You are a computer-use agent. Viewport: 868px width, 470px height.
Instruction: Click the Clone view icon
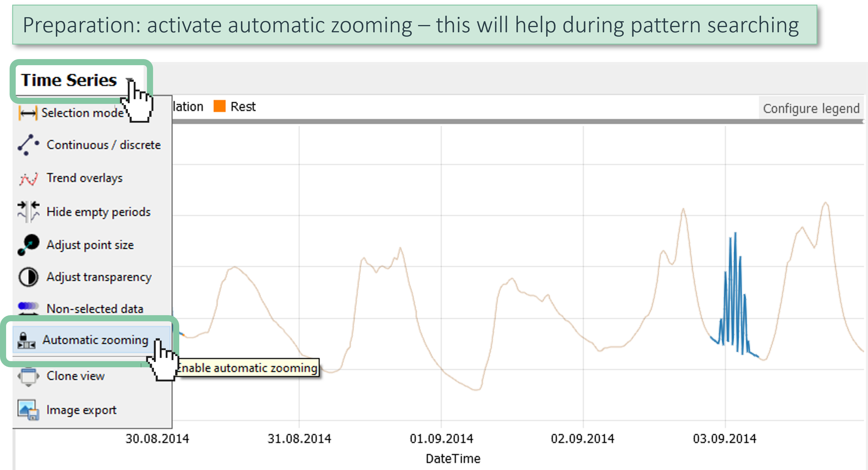(x=28, y=376)
